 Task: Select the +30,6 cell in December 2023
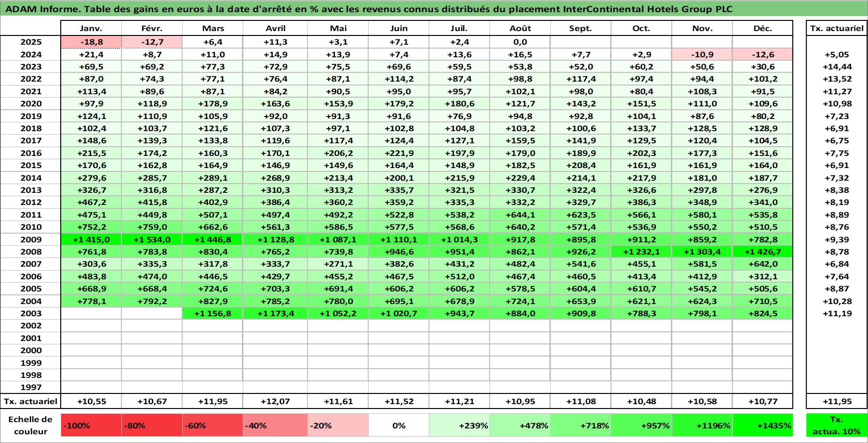point(763,67)
